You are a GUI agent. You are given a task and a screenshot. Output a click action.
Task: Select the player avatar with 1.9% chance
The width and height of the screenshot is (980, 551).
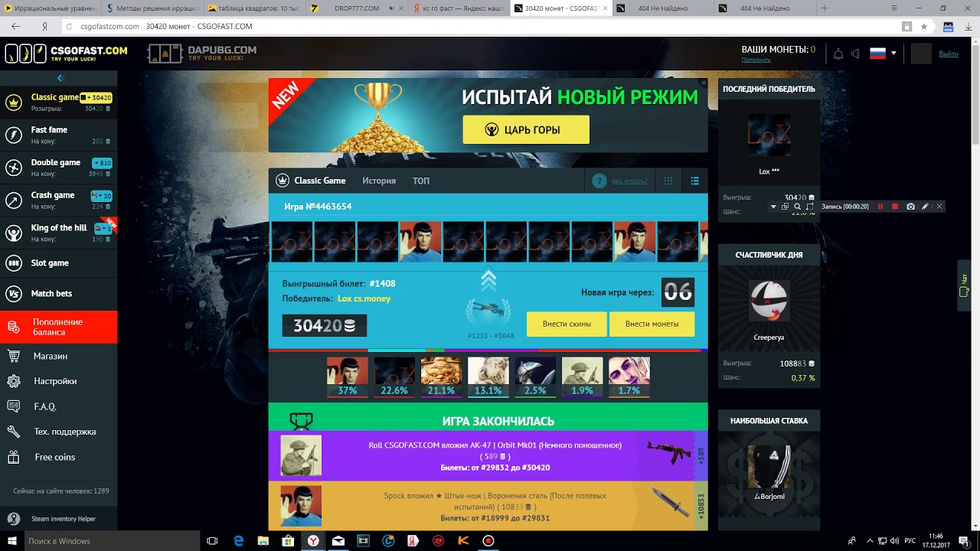pyautogui.click(x=582, y=377)
